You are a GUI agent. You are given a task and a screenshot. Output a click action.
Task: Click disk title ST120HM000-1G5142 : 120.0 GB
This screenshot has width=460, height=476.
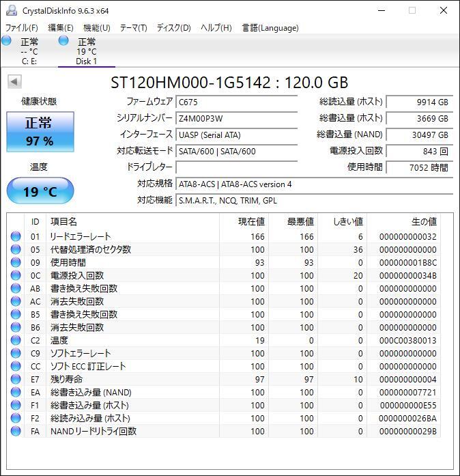pyautogui.click(x=229, y=83)
